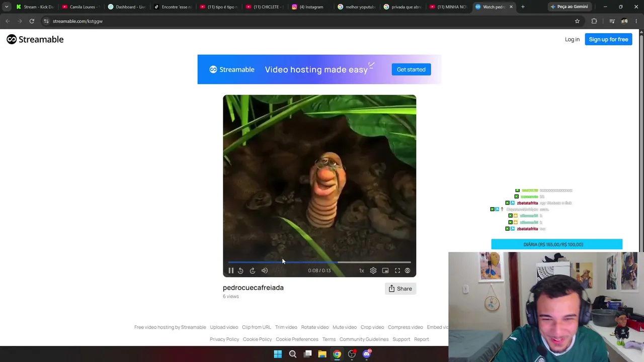Expand the tab search dropdown arrow
The width and height of the screenshot is (644, 362).
click(x=7, y=7)
